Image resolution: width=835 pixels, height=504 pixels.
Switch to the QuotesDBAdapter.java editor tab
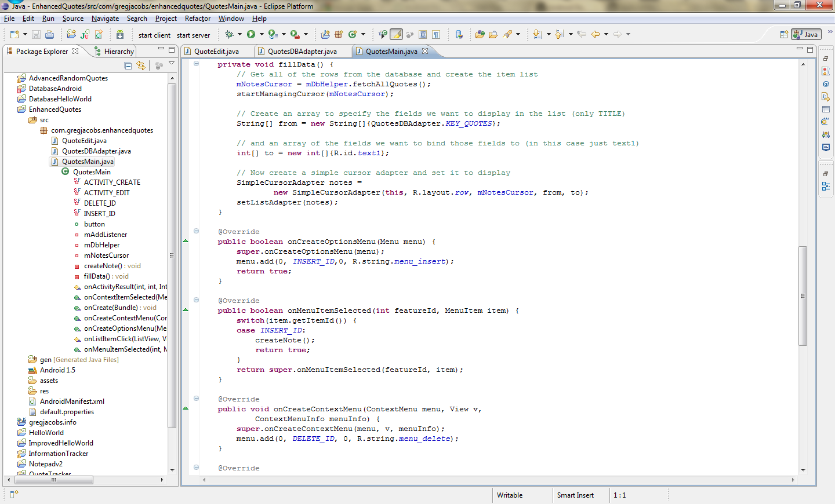pos(302,52)
